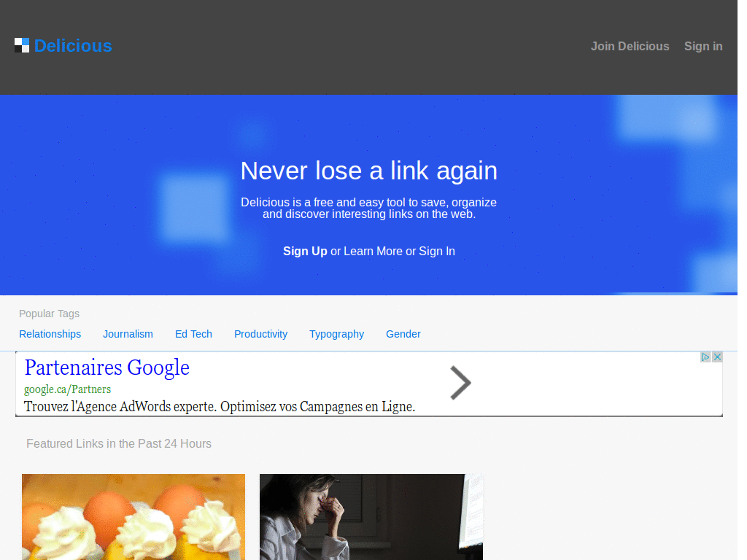Open the Typography tag

tap(336, 334)
